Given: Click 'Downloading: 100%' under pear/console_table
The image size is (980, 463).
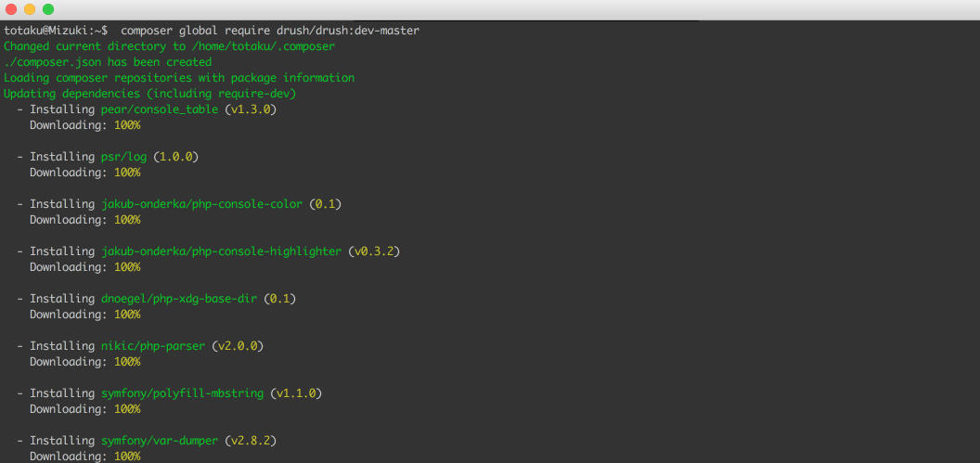Looking at the screenshot, I should point(85,125).
